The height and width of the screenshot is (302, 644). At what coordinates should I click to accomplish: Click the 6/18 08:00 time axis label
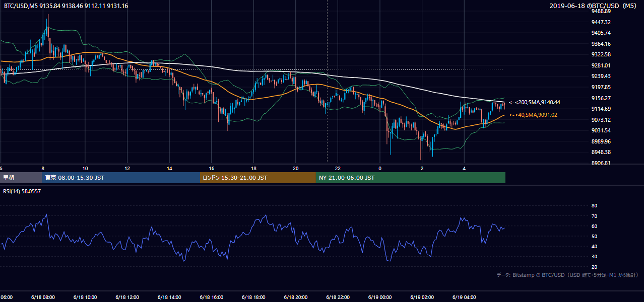42,297
